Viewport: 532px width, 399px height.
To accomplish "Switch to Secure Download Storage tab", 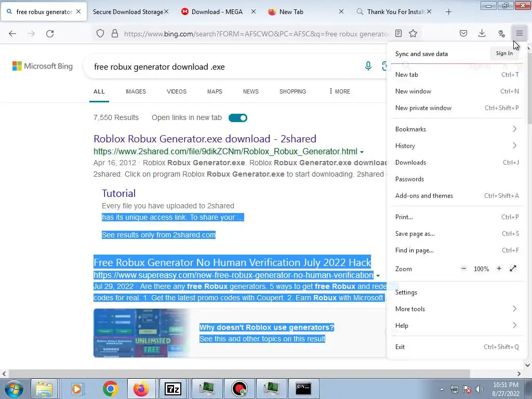I will pos(128,12).
